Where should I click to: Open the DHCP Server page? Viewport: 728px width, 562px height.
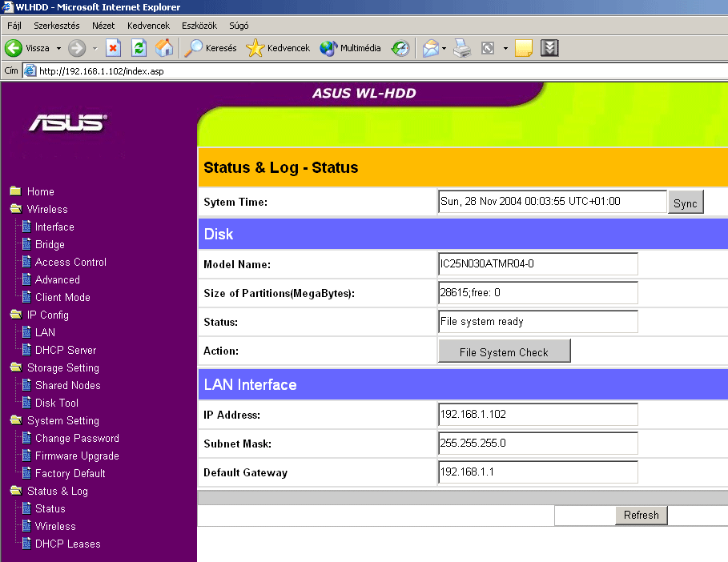tap(59, 350)
